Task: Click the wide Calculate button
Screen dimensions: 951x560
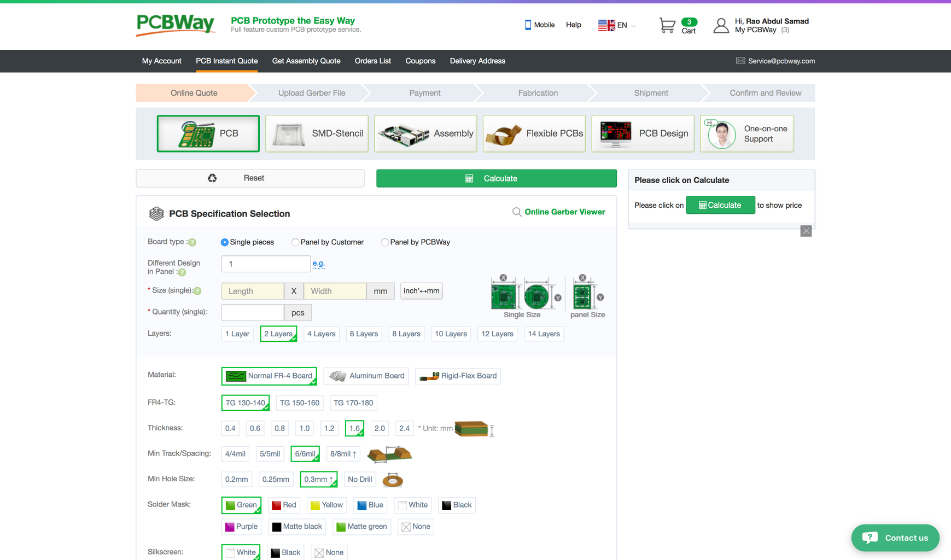Action: point(497,178)
